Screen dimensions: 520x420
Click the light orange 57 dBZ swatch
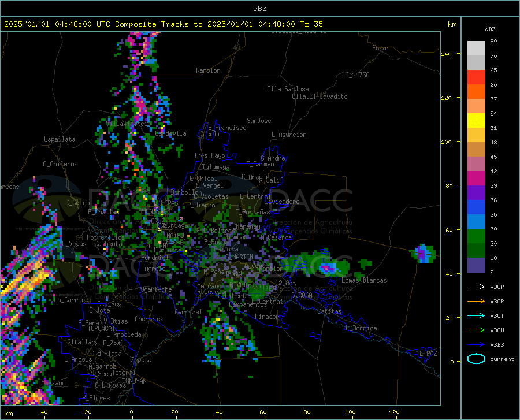pyautogui.click(x=476, y=106)
